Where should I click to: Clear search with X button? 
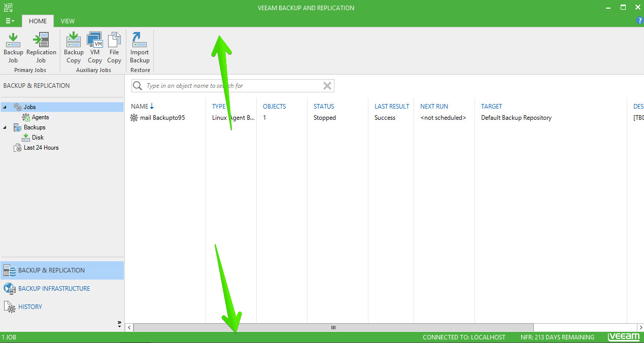[327, 86]
